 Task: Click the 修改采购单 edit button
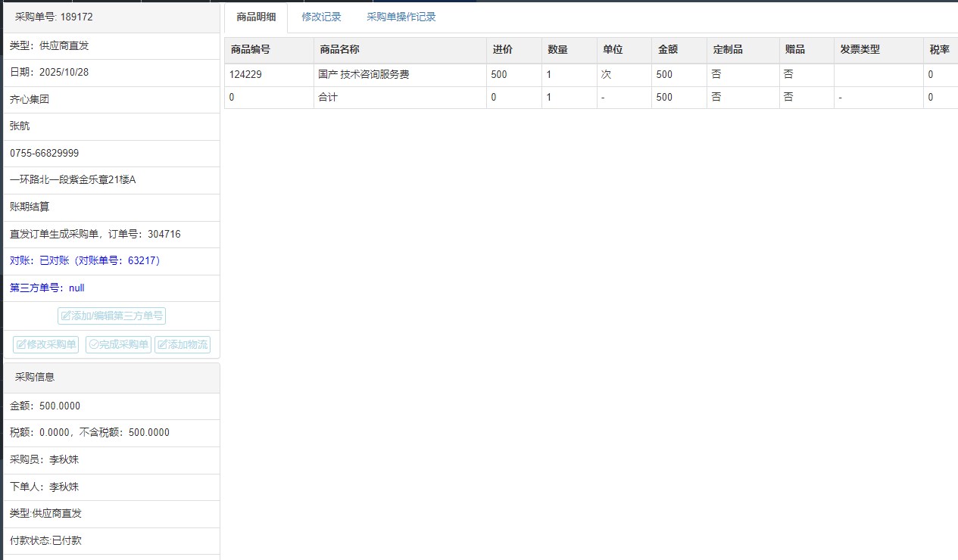point(46,344)
